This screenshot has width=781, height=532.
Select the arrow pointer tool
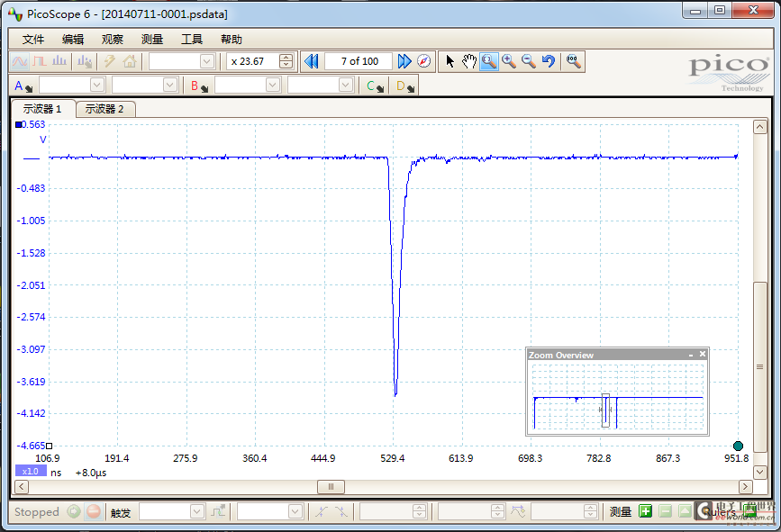point(450,62)
